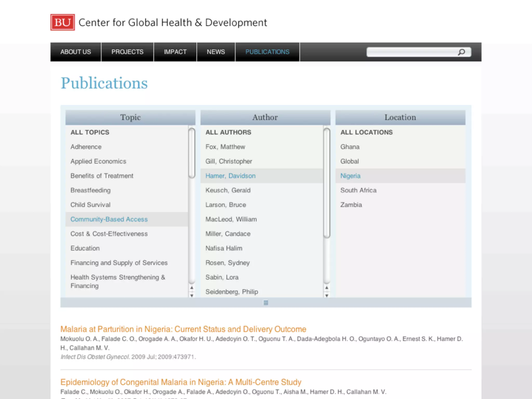Screen dimensions: 532x399
Task: Click the Topic list scroll-down arrow
Action: tap(192, 295)
